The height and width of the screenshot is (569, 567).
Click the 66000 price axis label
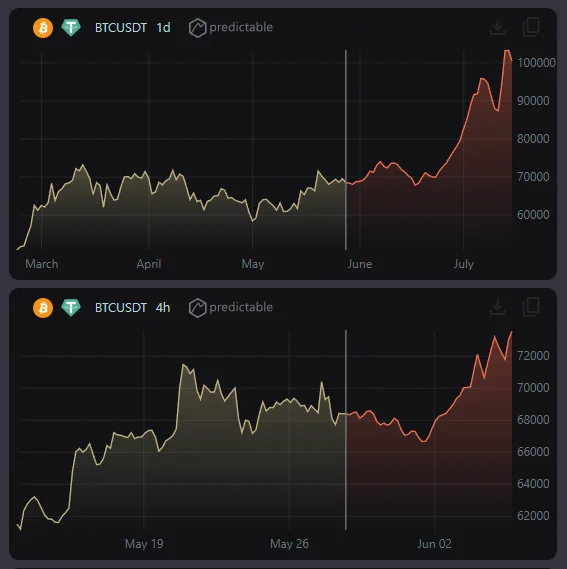click(x=533, y=452)
